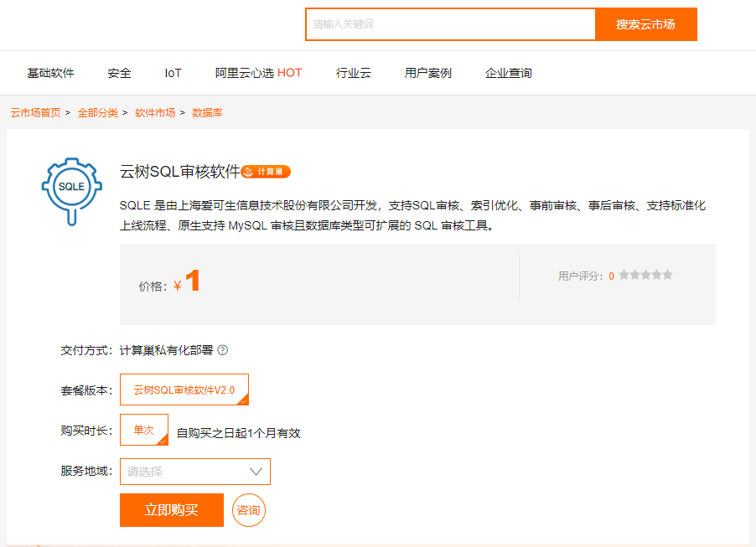
Task: Open the 企业查询 menu item
Action: point(508,73)
